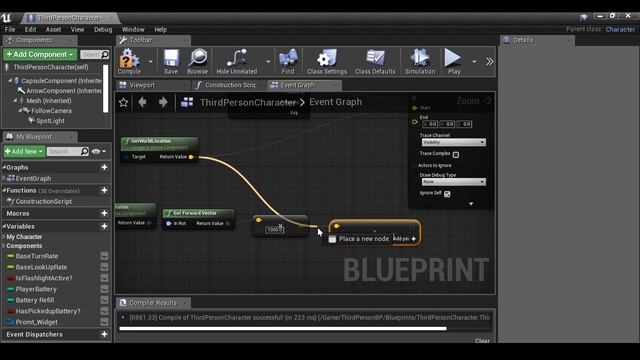Open the Help menu
This screenshot has width=640, height=360.
pos(160,29)
